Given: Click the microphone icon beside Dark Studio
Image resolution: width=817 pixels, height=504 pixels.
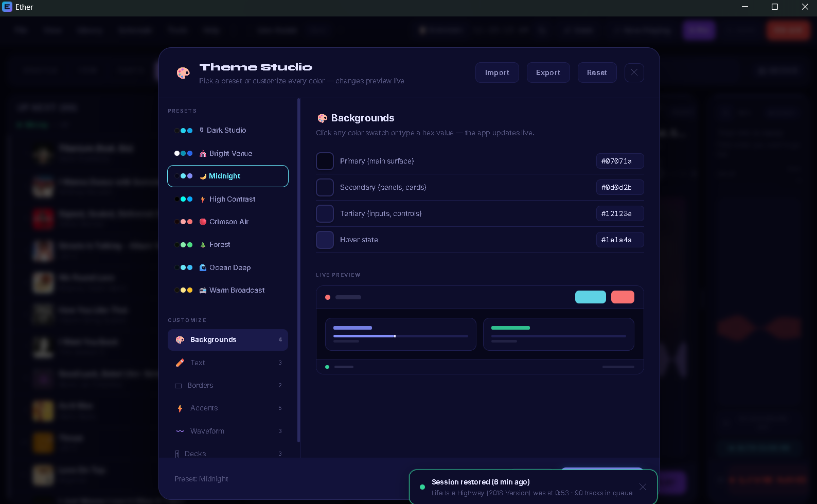Looking at the screenshot, I should tap(202, 131).
